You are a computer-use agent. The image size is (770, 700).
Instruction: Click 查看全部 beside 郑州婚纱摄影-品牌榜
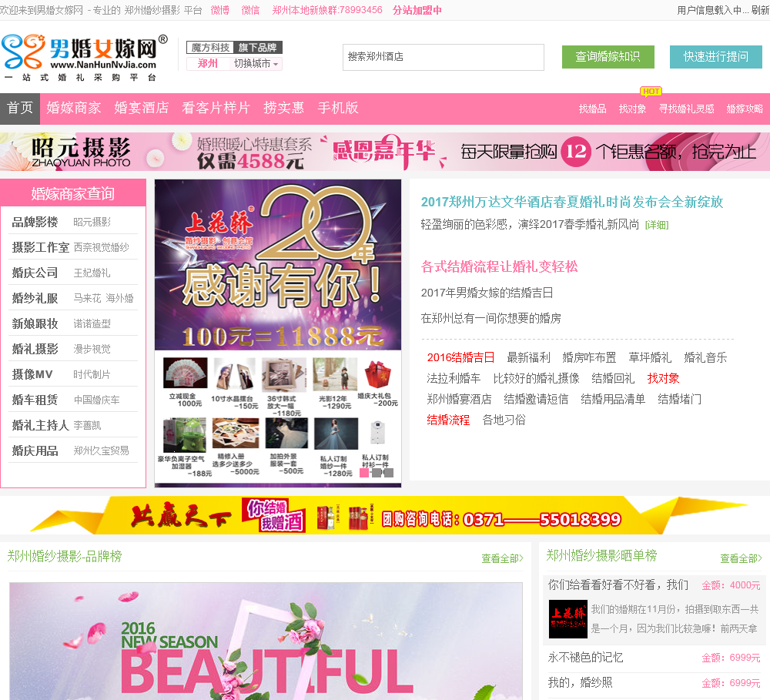pyautogui.click(x=502, y=558)
